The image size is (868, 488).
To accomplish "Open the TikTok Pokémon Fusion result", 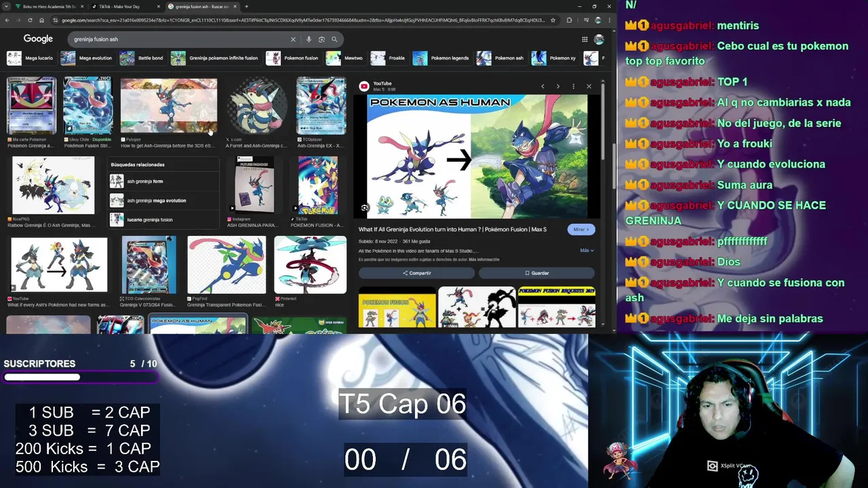I will tap(318, 185).
